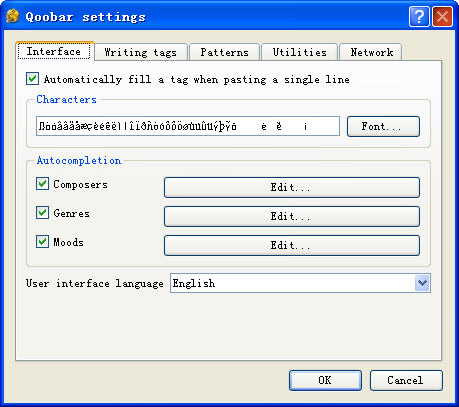Viewport: 459px width, 407px height.
Task: Switch to the Utilities tab
Action: pos(299,52)
